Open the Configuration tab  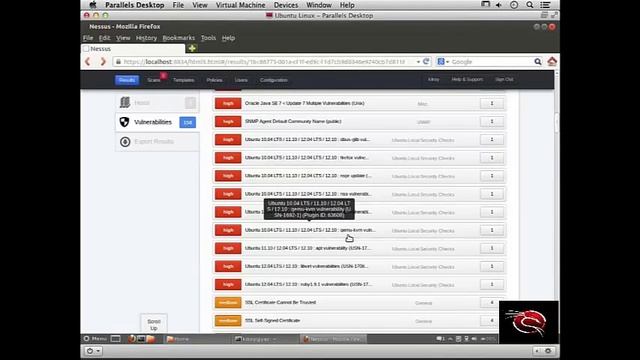(x=274, y=80)
